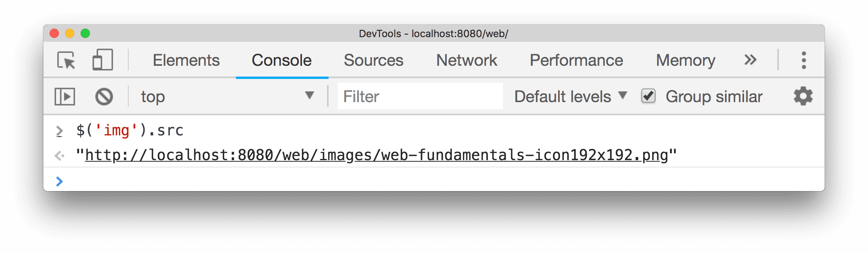Viewport: 868px width, 253px height.
Task: Open the Default levels dropdown
Action: tap(569, 96)
